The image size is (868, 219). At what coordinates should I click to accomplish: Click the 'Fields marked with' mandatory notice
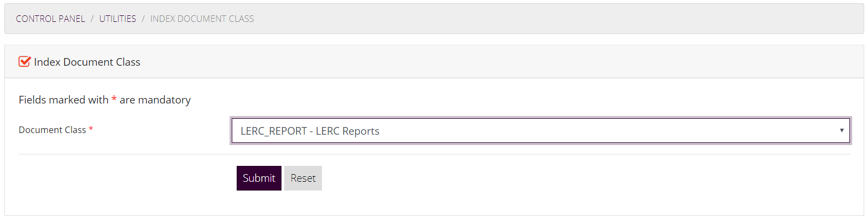click(x=104, y=100)
